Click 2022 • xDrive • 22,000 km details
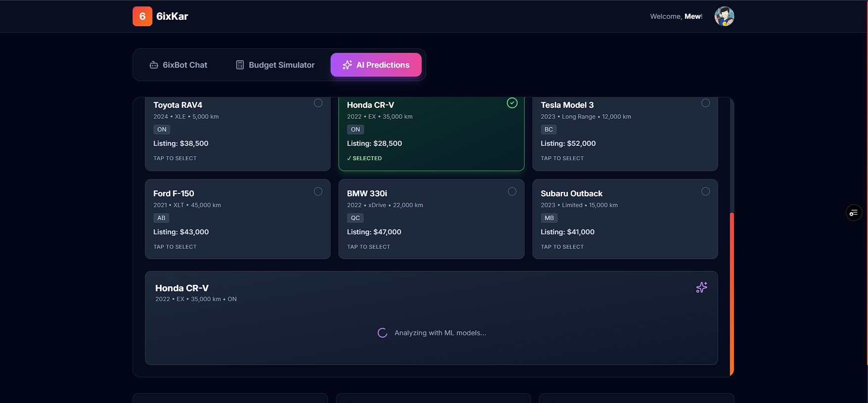868x403 pixels. [385, 205]
